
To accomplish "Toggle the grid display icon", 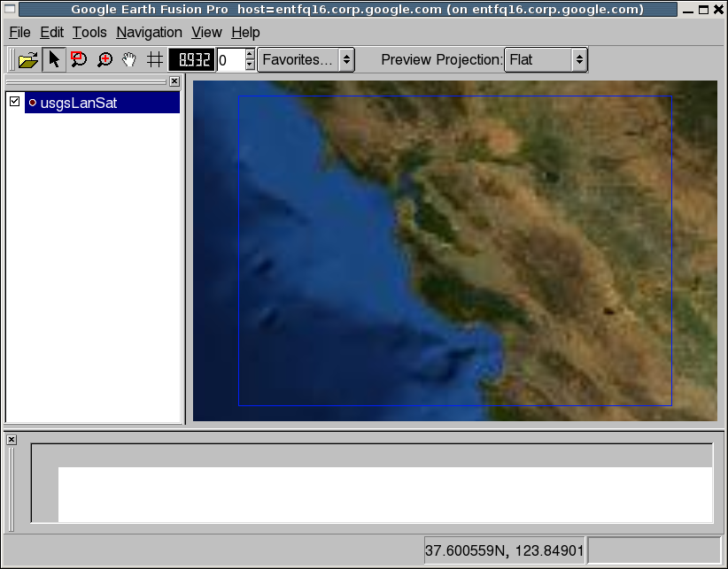I will click(154, 59).
